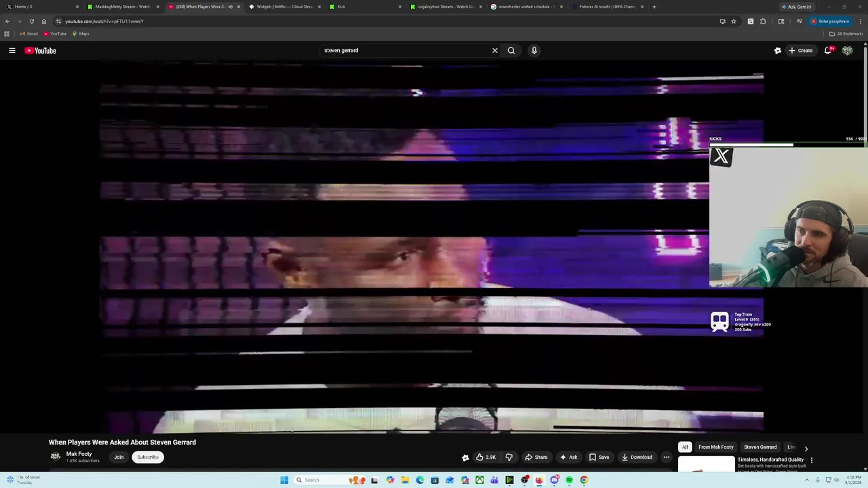Show hidden system tray icons
868x488 pixels.
[x=807, y=480]
